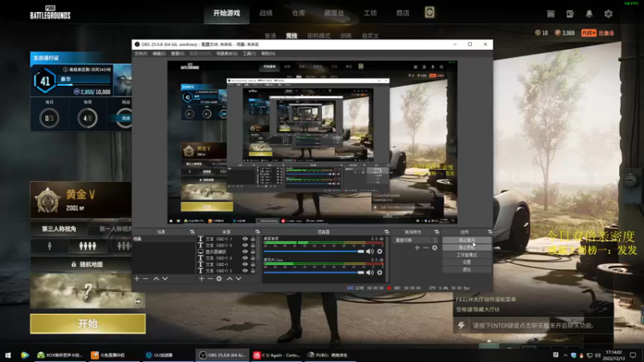Open PUBG chat lightning icon
644x362 pixels.
coord(461,326)
